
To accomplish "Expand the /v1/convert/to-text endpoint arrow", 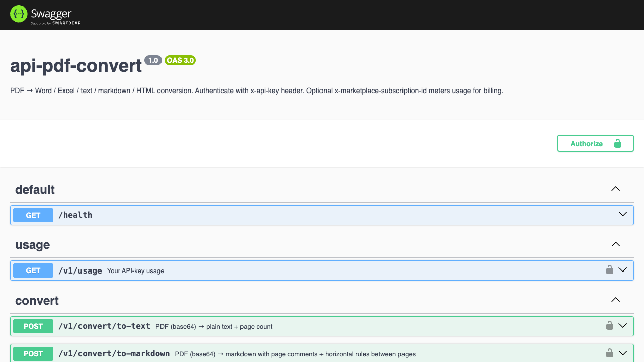I will point(623,326).
